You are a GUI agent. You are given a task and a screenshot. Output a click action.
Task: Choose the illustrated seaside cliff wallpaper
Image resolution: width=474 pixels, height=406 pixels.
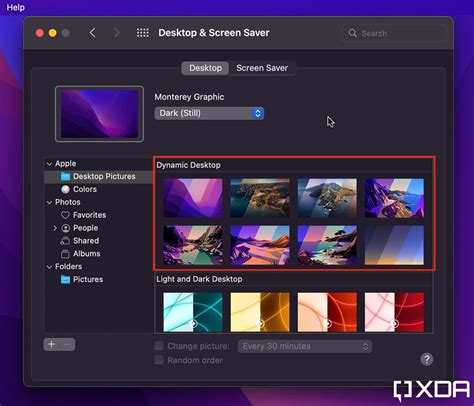click(x=327, y=245)
